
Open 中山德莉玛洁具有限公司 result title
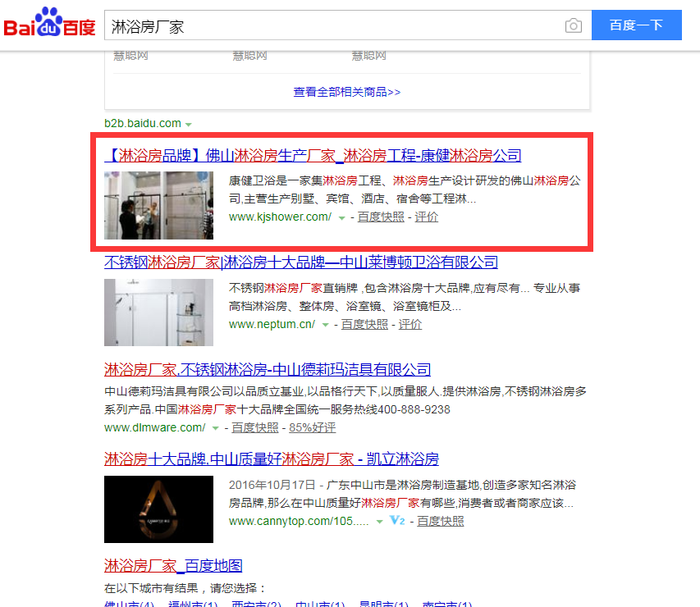[x=268, y=370]
